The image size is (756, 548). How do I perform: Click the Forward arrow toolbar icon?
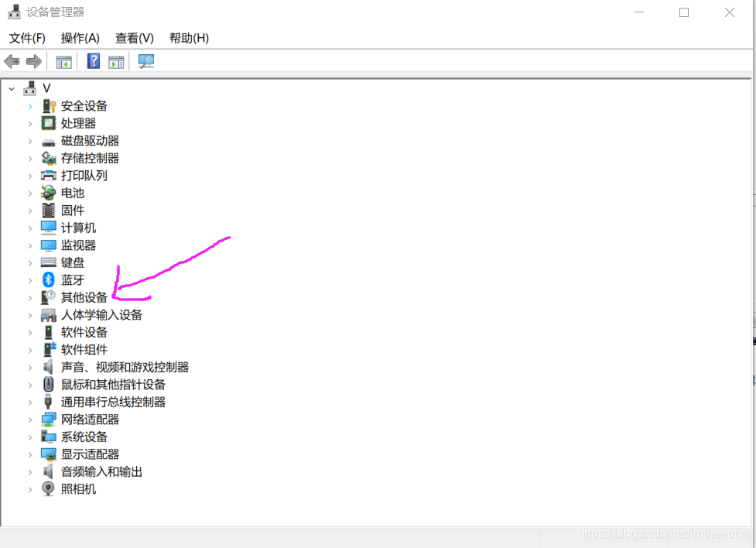pyautogui.click(x=34, y=62)
